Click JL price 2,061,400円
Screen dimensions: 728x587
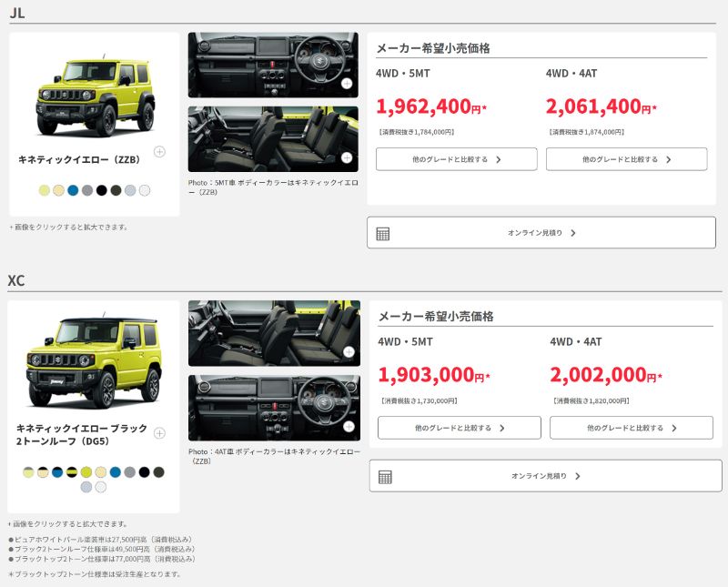point(602,106)
